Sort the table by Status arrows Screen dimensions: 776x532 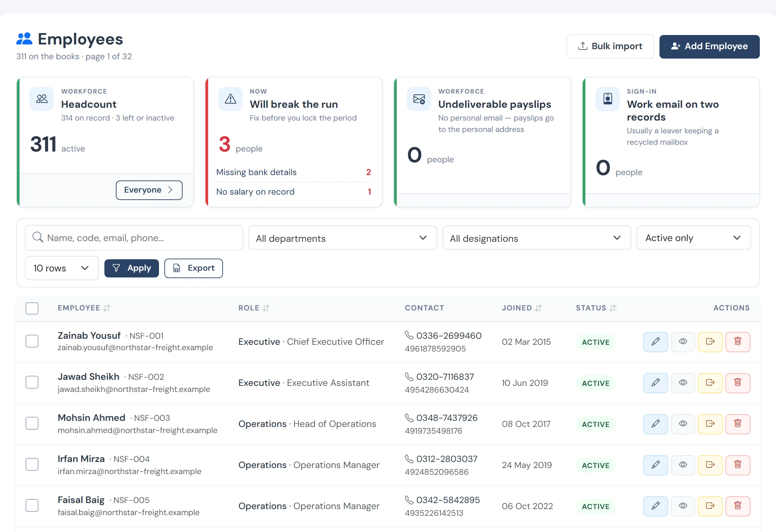pyautogui.click(x=613, y=308)
